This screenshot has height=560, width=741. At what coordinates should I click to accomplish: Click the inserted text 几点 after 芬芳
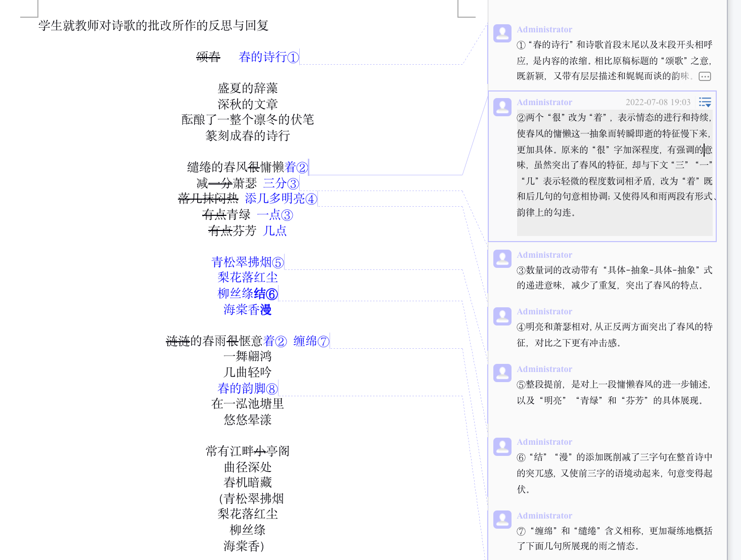pos(275,230)
